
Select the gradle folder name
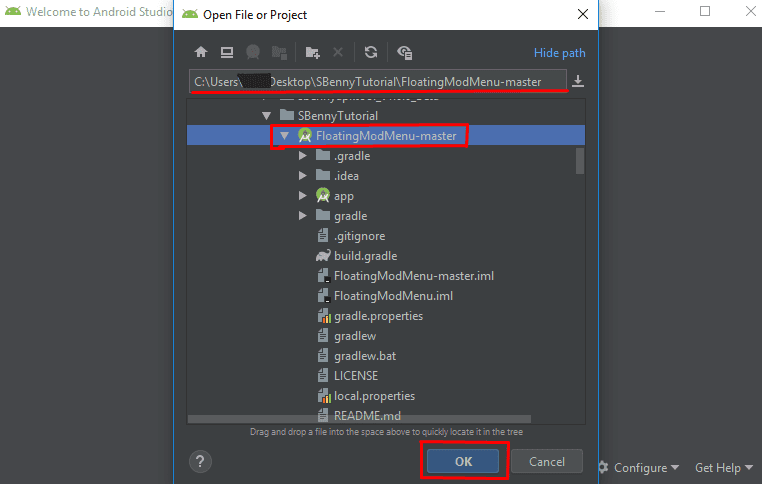(350, 216)
